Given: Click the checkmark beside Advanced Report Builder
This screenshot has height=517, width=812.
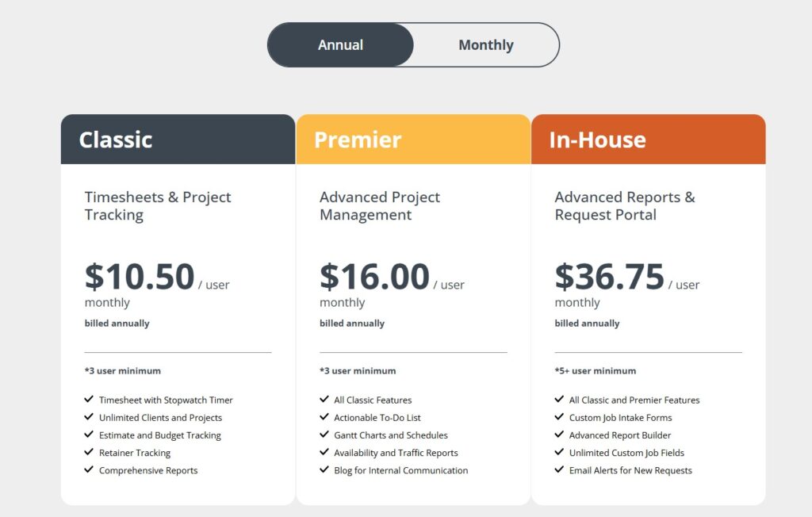Looking at the screenshot, I should coord(560,435).
